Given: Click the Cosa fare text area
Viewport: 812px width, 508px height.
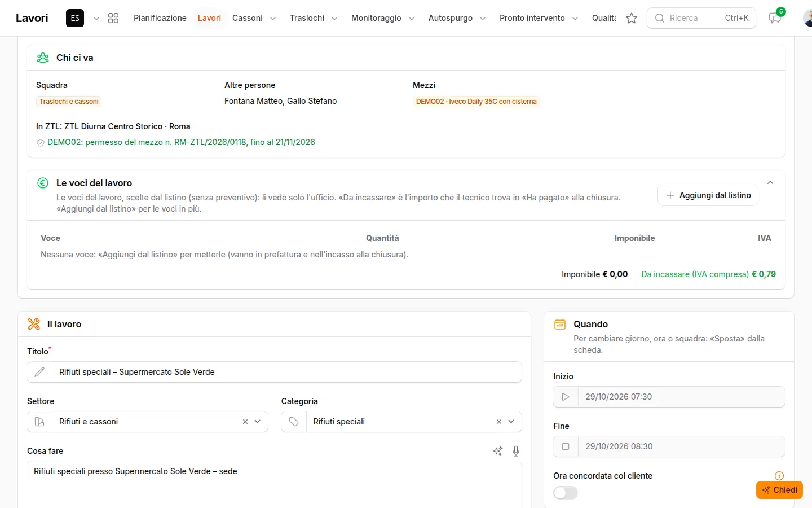Looking at the screenshot, I should [x=274, y=484].
